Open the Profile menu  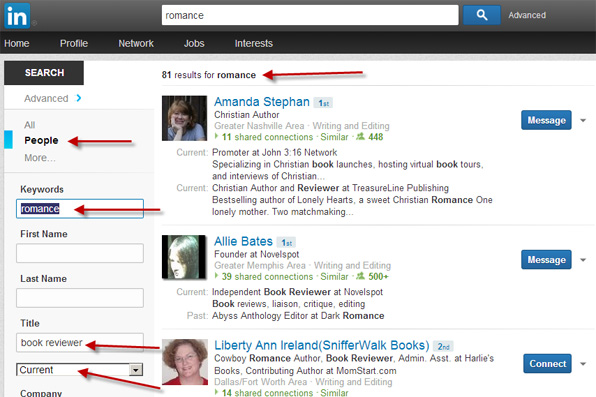[74, 43]
